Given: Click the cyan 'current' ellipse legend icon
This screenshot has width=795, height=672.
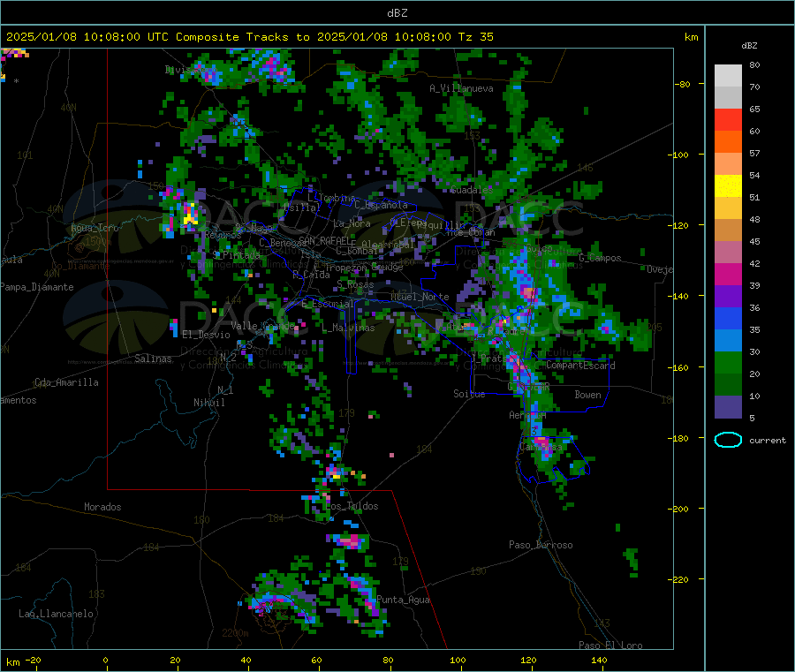Looking at the screenshot, I should tap(728, 440).
